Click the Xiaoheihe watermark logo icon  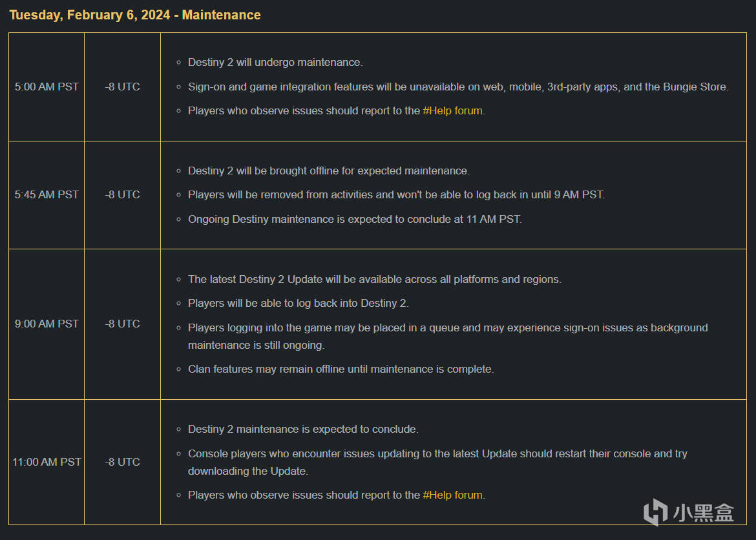[x=656, y=512]
